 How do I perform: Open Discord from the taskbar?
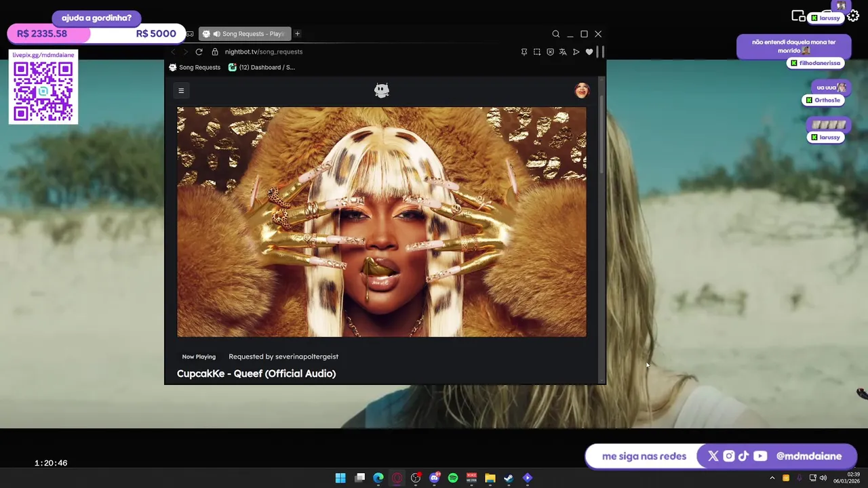coord(435,478)
